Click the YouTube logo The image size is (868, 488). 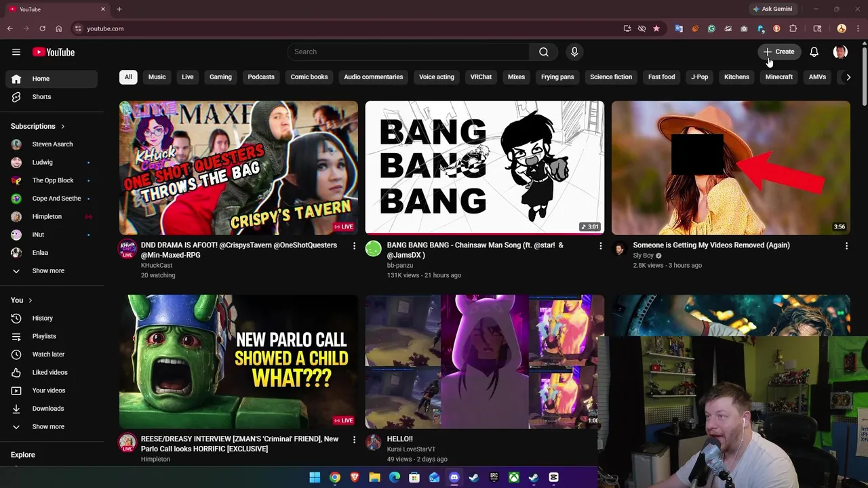pyautogui.click(x=54, y=52)
